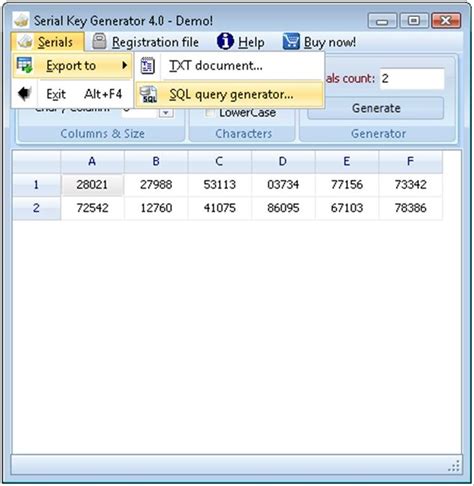Toggle the LowerCase checkbox
The height and width of the screenshot is (486, 474).
pyautogui.click(x=209, y=113)
